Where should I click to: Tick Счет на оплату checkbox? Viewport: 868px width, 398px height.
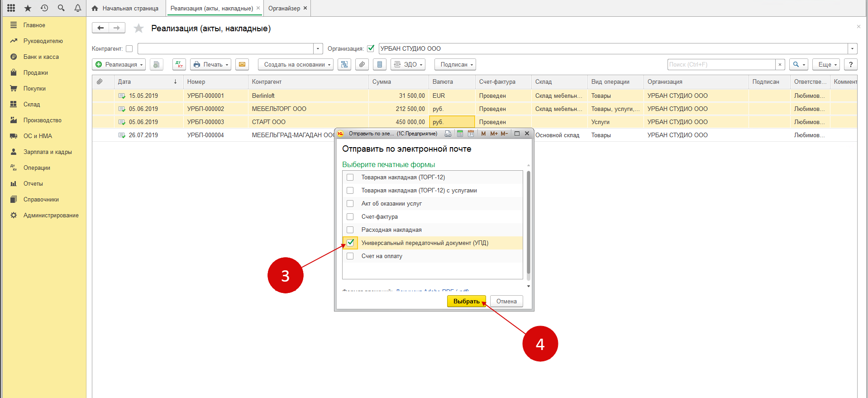(350, 256)
